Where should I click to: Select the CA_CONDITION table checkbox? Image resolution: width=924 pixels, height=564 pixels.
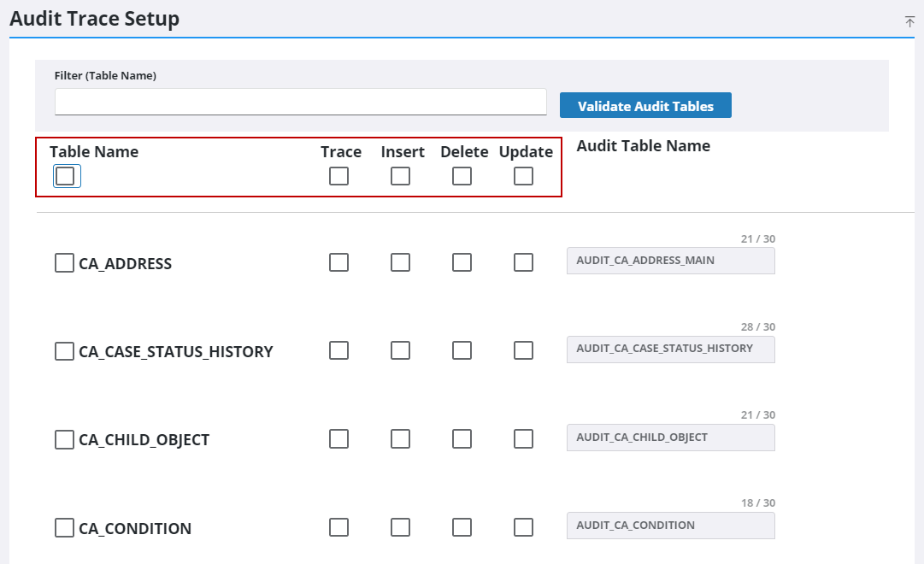coord(64,527)
